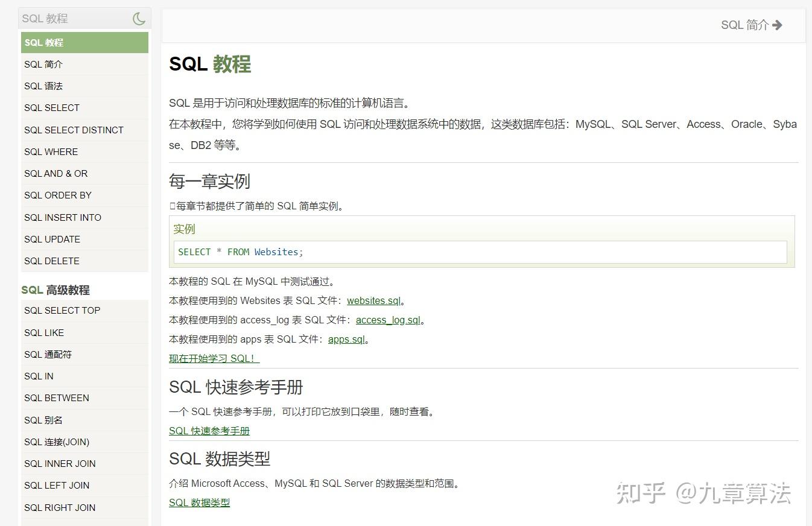Open the access_log.sql link
Screen dimensions: 812x526
click(x=387, y=320)
